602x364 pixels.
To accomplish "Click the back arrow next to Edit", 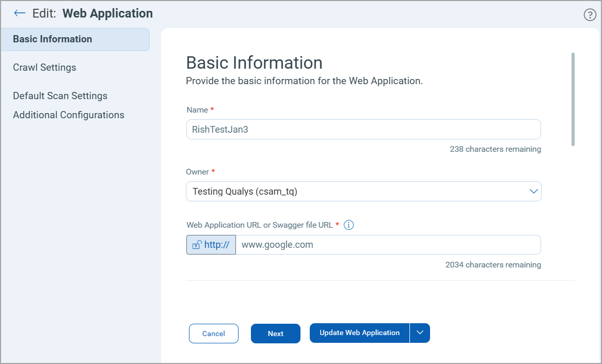I will (20, 13).
